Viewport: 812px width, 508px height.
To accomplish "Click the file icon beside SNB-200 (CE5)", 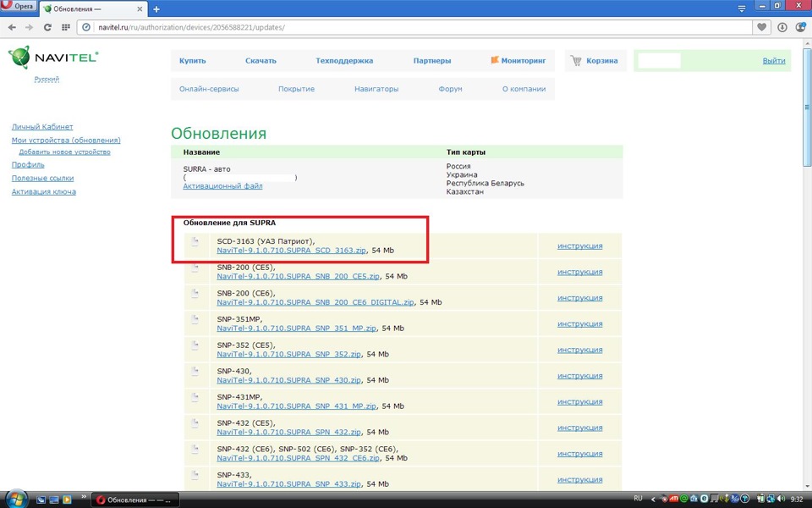I will click(195, 268).
